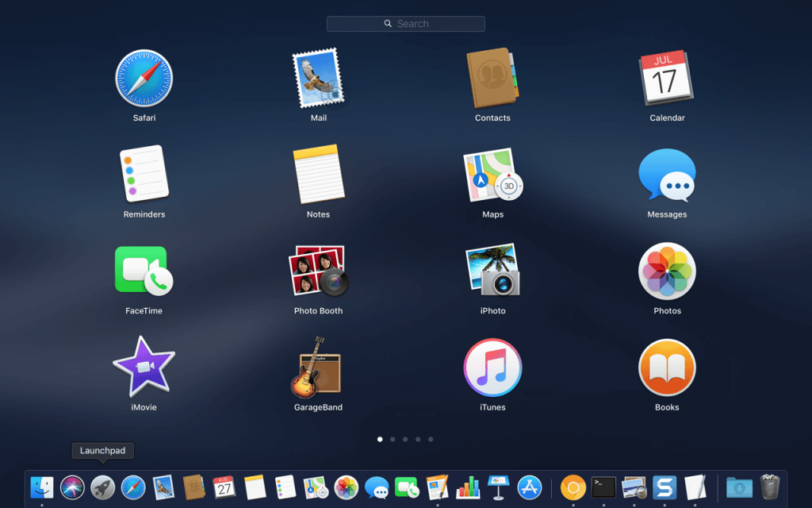Click the "Contacts" label text
Screen dimensions: 812x508
[492, 117]
